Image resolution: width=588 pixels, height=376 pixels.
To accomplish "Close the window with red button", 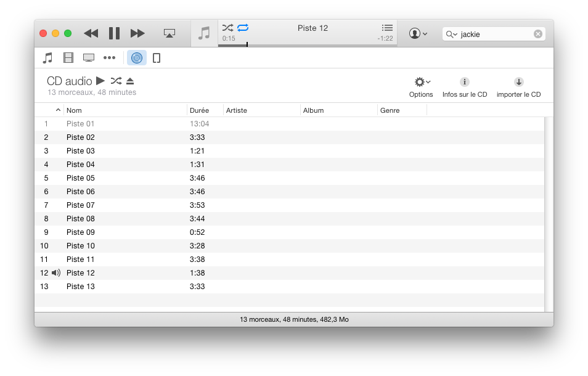I will tap(43, 33).
